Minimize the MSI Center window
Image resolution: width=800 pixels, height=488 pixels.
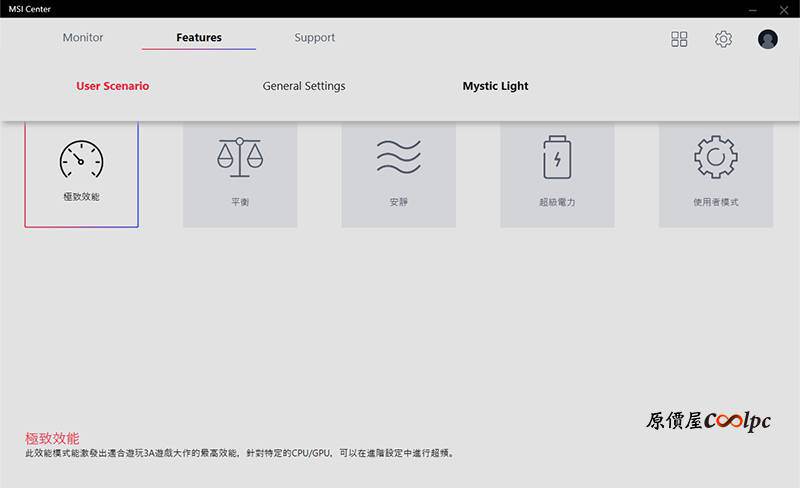pos(753,10)
